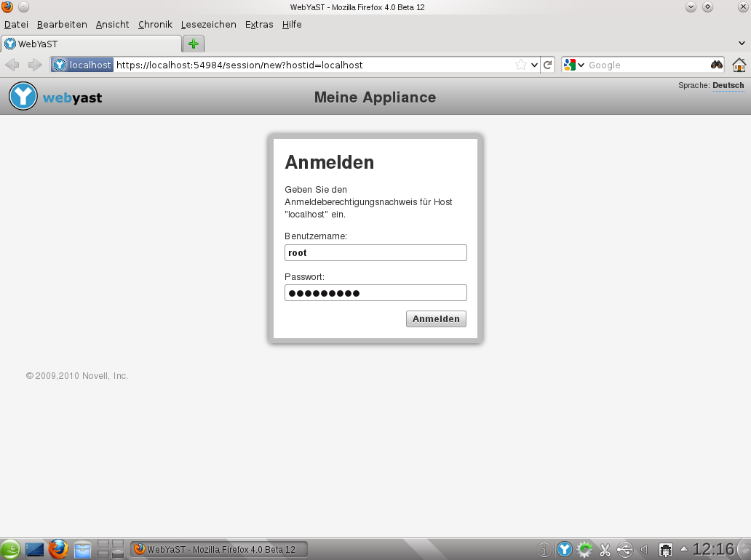The height and width of the screenshot is (560, 751).
Task: Mute the volume speaker tray icon
Action: pos(643,549)
